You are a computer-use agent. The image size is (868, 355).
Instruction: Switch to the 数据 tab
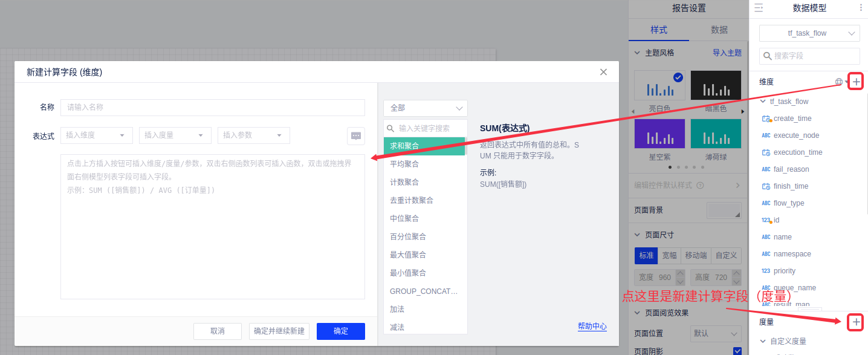point(719,30)
